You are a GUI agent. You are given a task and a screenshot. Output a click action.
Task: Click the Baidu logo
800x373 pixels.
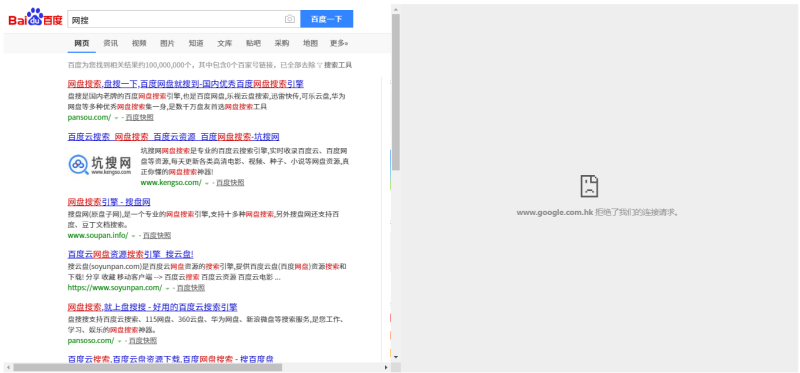click(35, 18)
